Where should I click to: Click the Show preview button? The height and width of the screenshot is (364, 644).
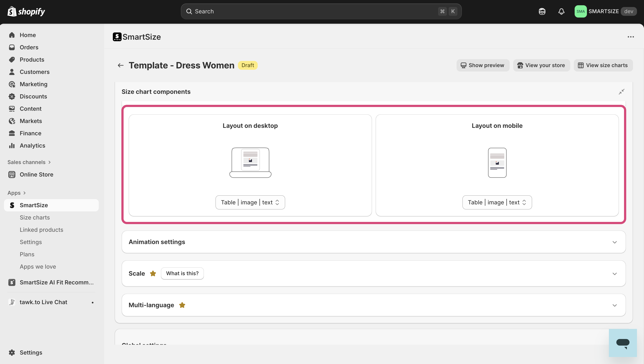pos(483,65)
